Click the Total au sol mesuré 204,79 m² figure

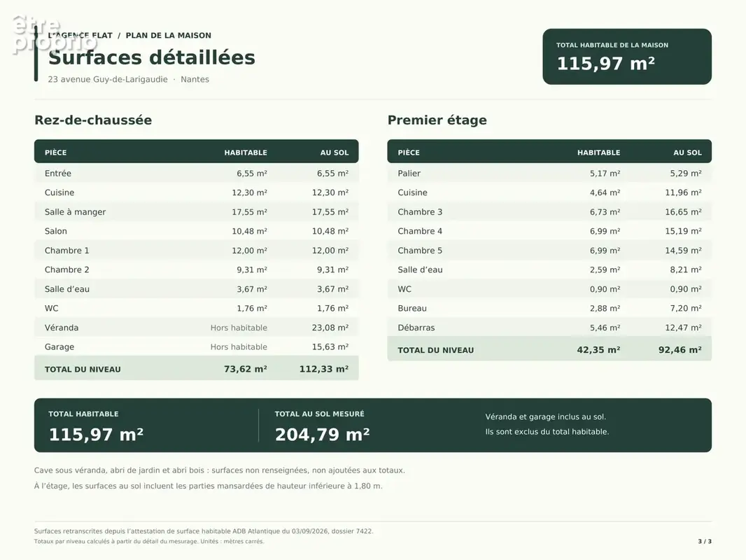pos(323,435)
